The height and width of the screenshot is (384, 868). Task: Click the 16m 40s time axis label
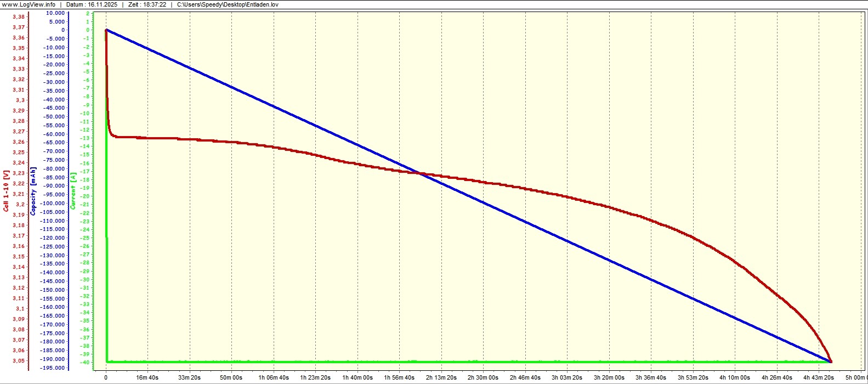[x=147, y=377]
